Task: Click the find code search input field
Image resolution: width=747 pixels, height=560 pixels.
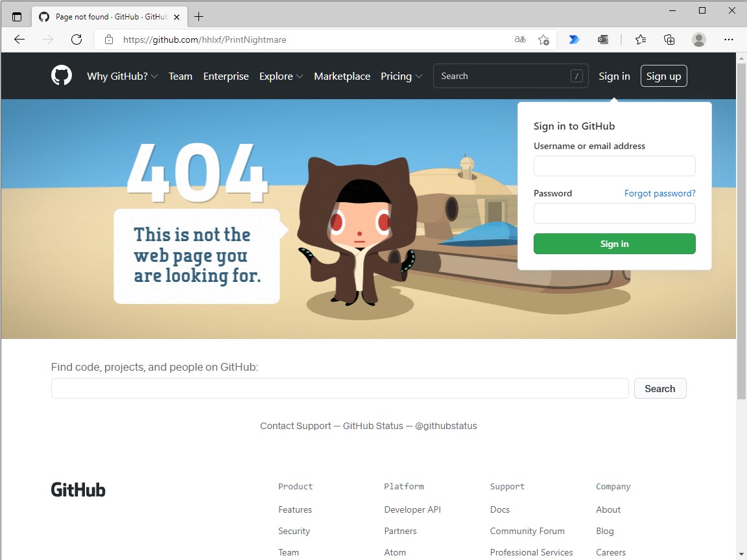Action: [x=339, y=388]
